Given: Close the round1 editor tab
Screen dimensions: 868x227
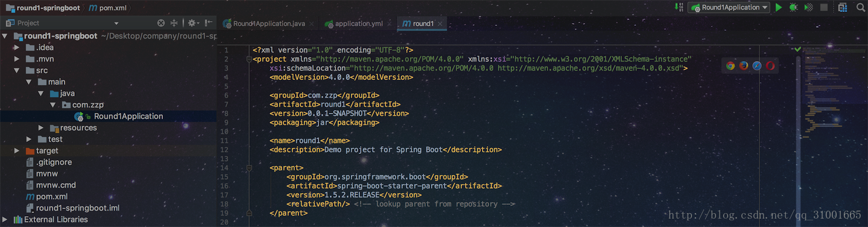Looking at the screenshot, I should point(441,24).
